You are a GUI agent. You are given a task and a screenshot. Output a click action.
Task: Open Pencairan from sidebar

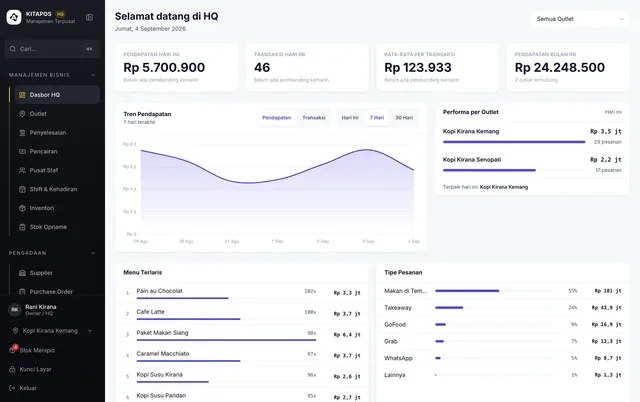coord(57,151)
